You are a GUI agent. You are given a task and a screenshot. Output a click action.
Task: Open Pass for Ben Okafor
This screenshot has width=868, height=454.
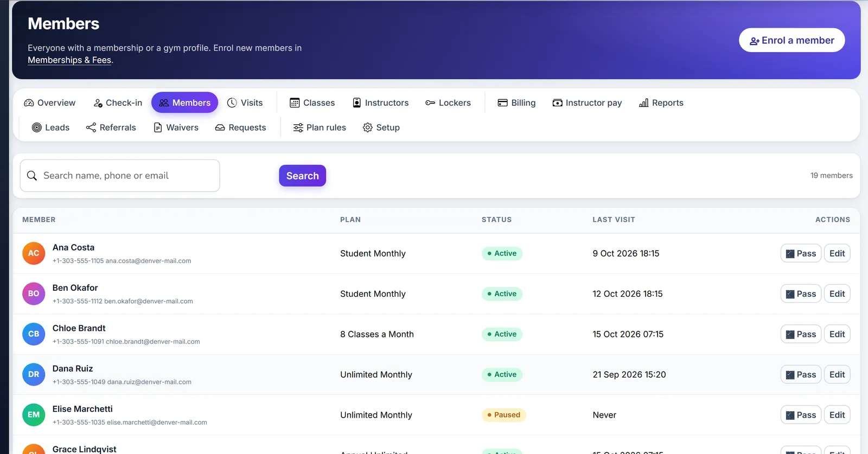pyautogui.click(x=801, y=293)
